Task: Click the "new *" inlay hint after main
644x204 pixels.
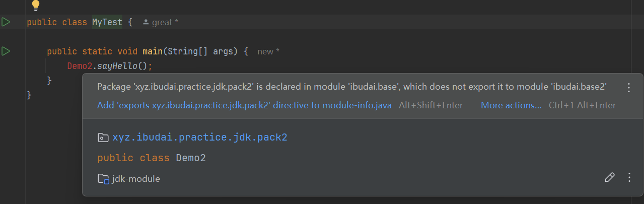Action: click(x=268, y=51)
